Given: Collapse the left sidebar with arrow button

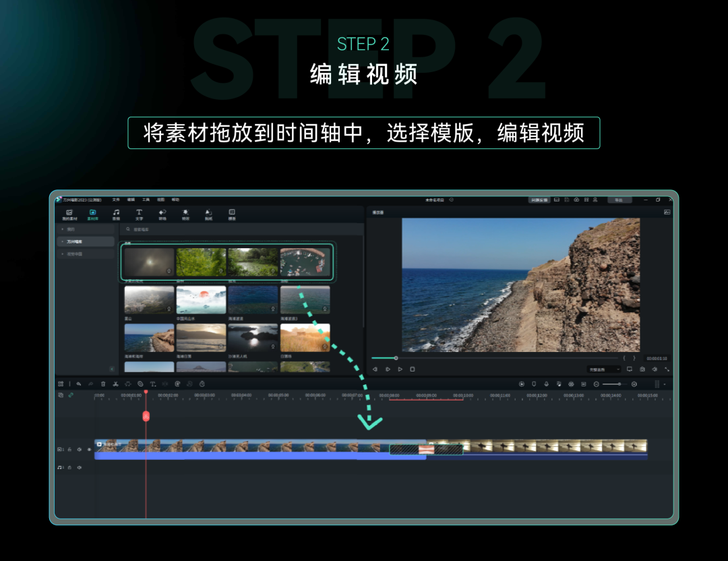Looking at the screenshot, I should pos(112,369).
